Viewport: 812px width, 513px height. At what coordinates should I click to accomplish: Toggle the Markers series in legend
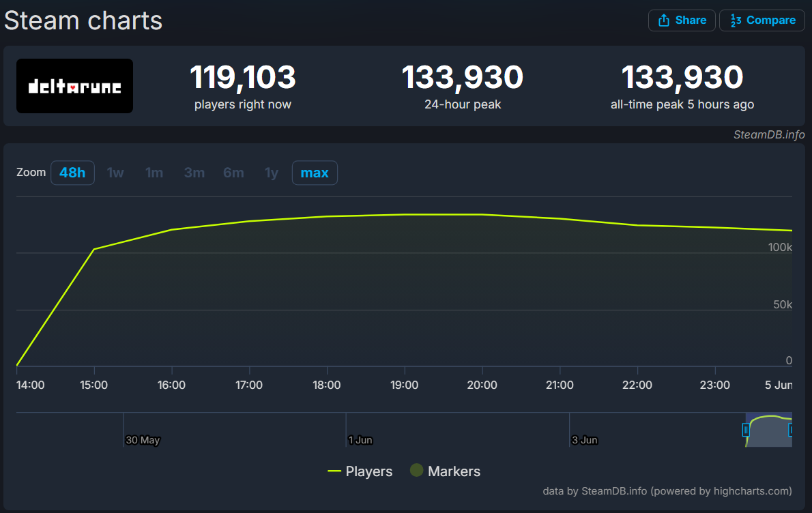click(x=446, y=471)
